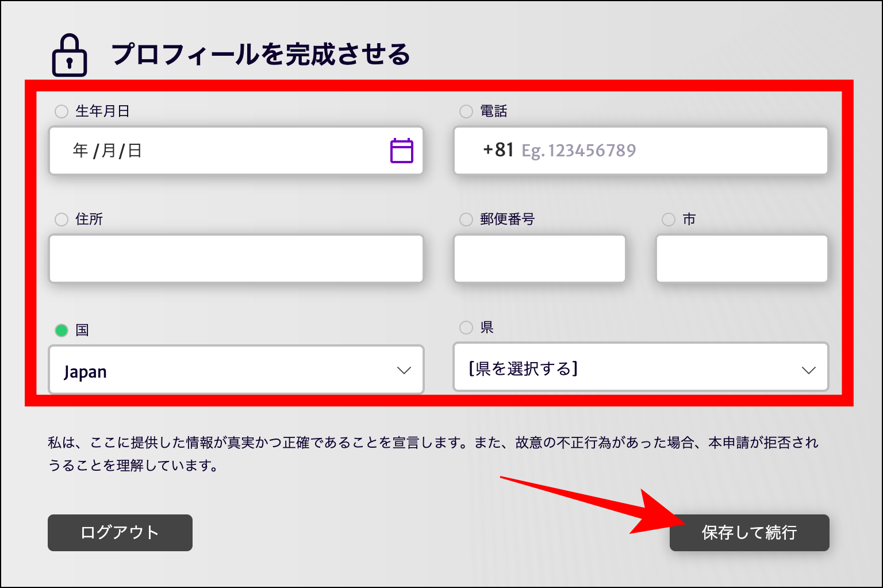Select the 県 radio indicator

pos(466,328)
